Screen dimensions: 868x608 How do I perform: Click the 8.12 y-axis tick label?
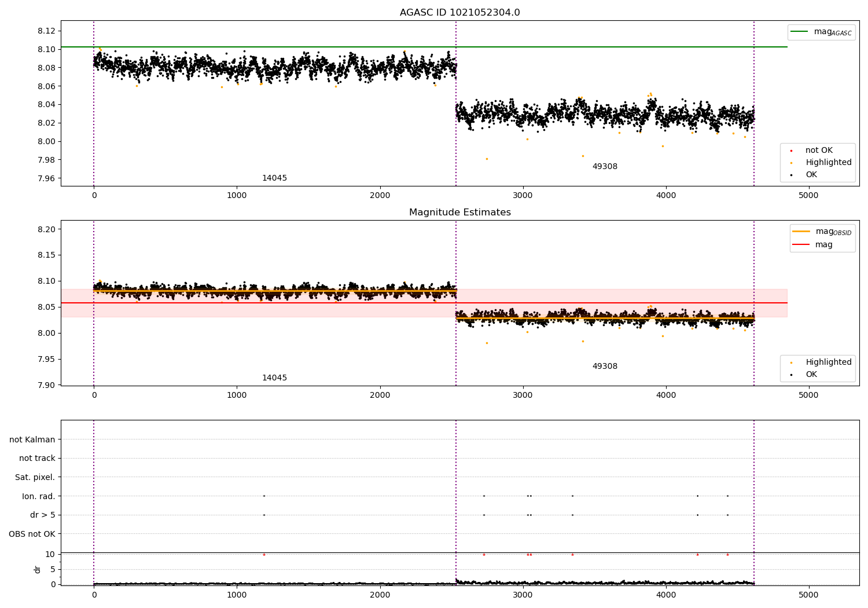click(46, 31)
